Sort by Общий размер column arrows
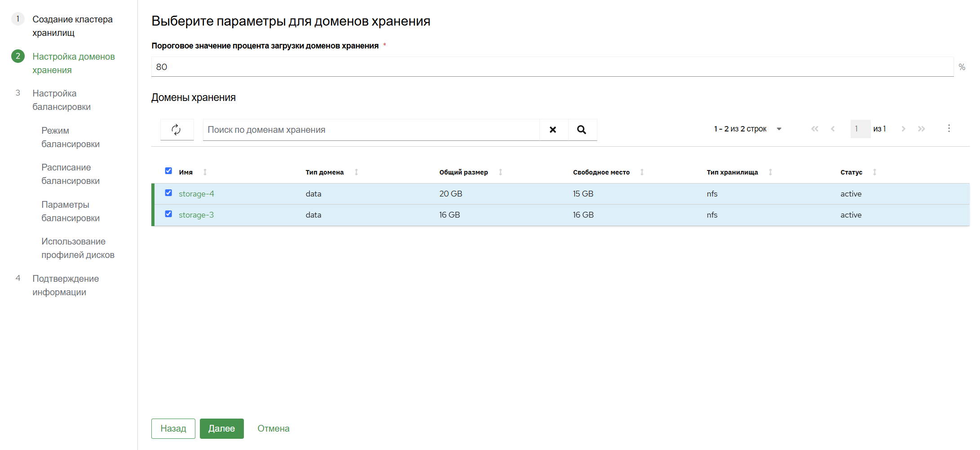The width and height of the screenshot is (980, 450). point(500,172)
